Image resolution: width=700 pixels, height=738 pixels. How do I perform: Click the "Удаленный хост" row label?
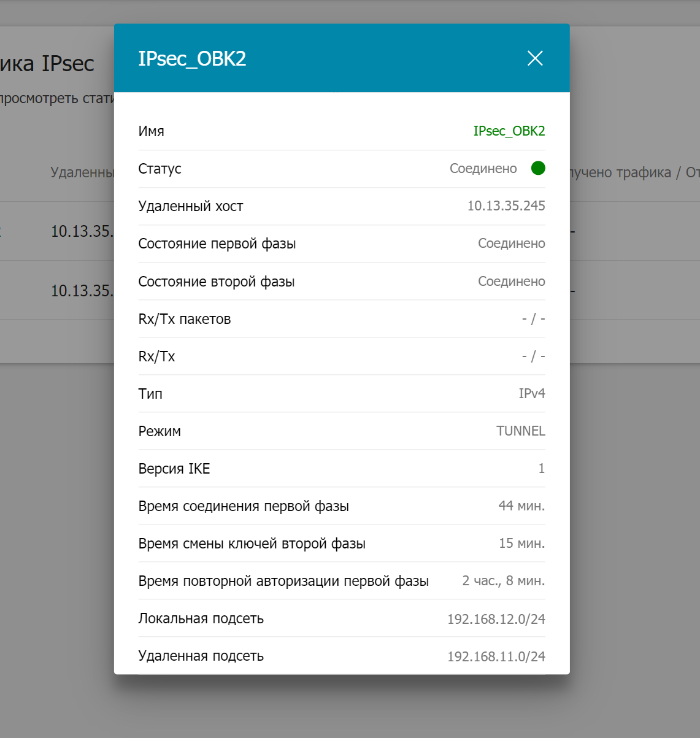tap(191, 206)
